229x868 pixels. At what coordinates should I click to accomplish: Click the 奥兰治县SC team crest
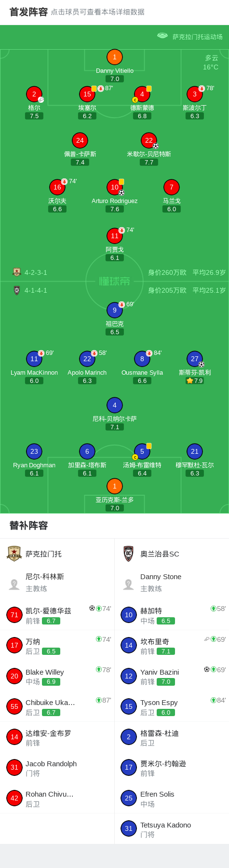129,554
